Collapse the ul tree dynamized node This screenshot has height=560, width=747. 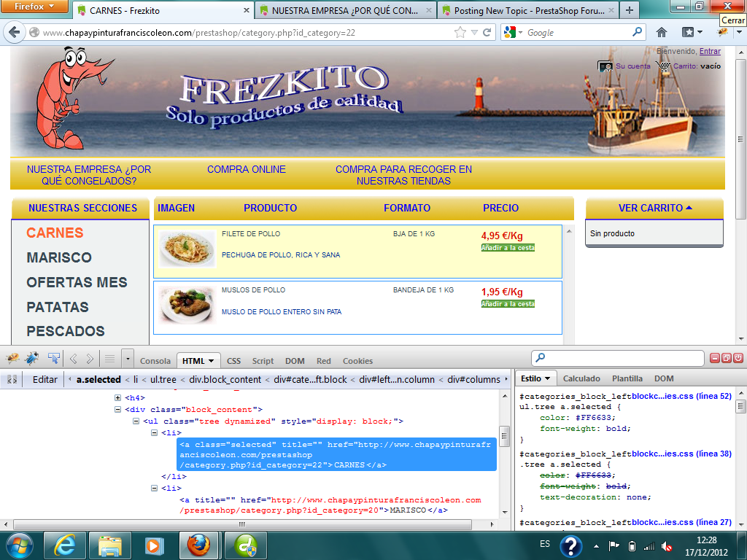(136, 421)
